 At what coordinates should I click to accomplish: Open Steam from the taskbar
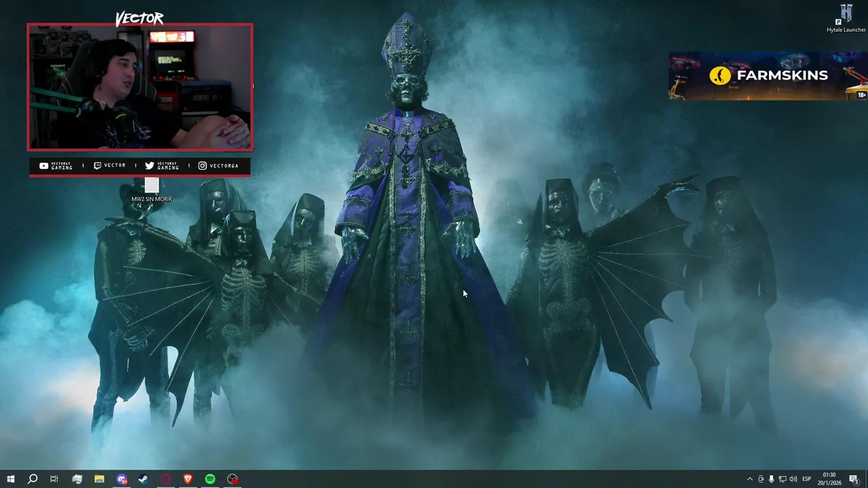pyautogui.click(x=144, y=479)
